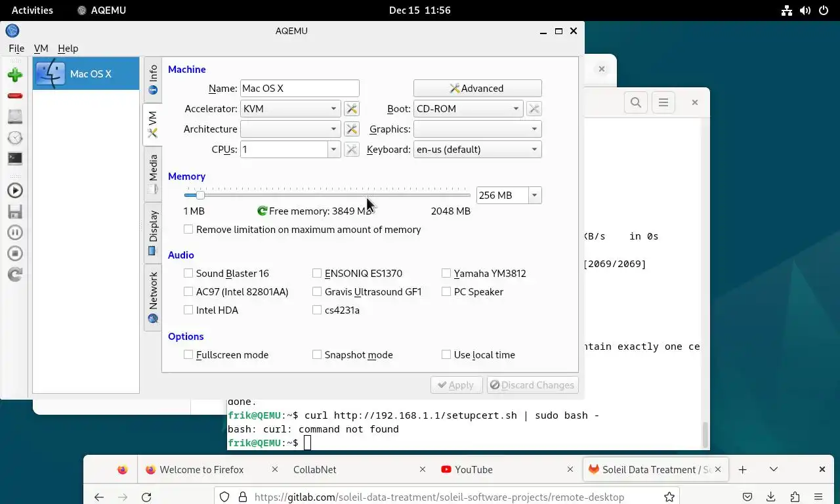
Task: Open the terminal monitor icon in AQEMU sidebar
Action: click(14, 158)
